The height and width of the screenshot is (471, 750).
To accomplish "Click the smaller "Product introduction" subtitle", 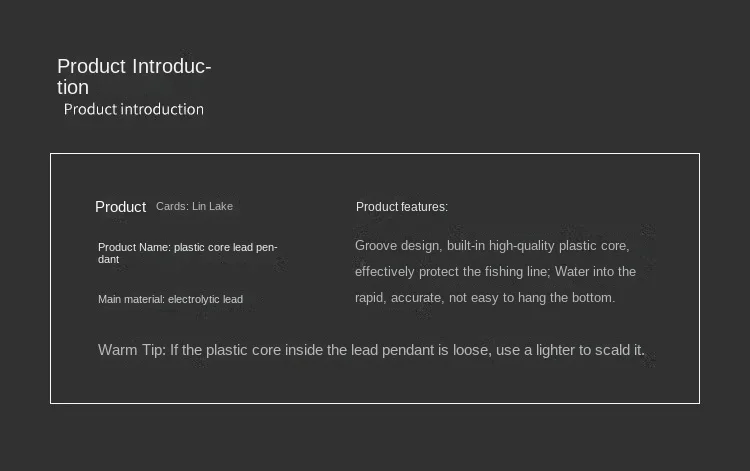I will pyautogui.click(x=133, y=109).
